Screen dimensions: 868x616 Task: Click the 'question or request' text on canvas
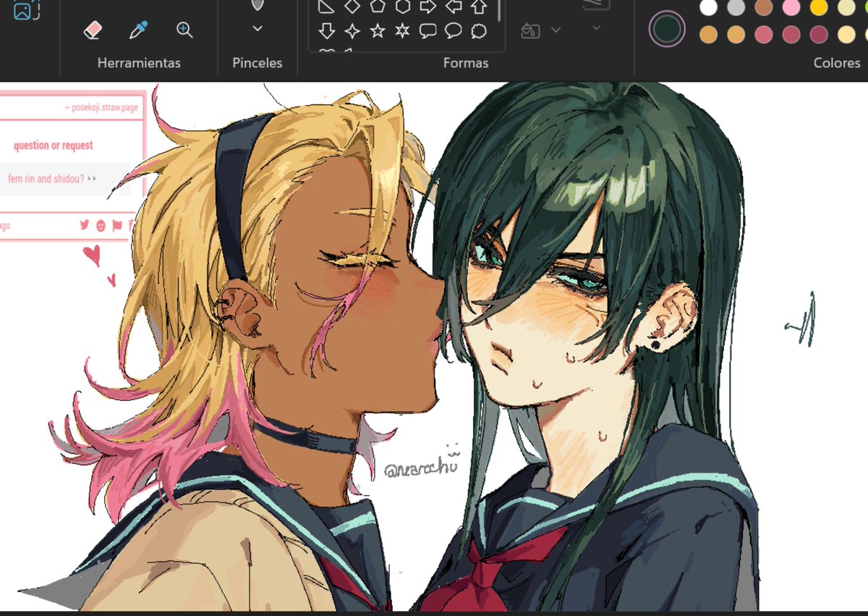[54, 145]
